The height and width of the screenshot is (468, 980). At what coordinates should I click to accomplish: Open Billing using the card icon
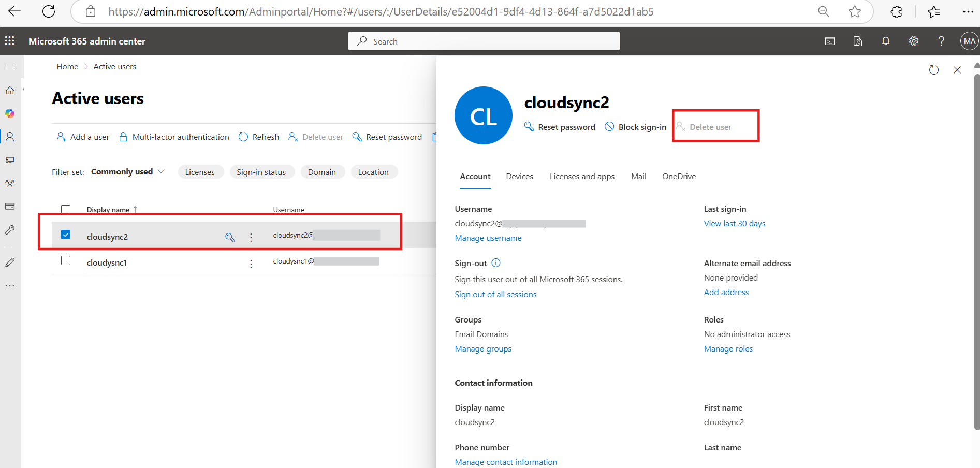coord(9,206)
